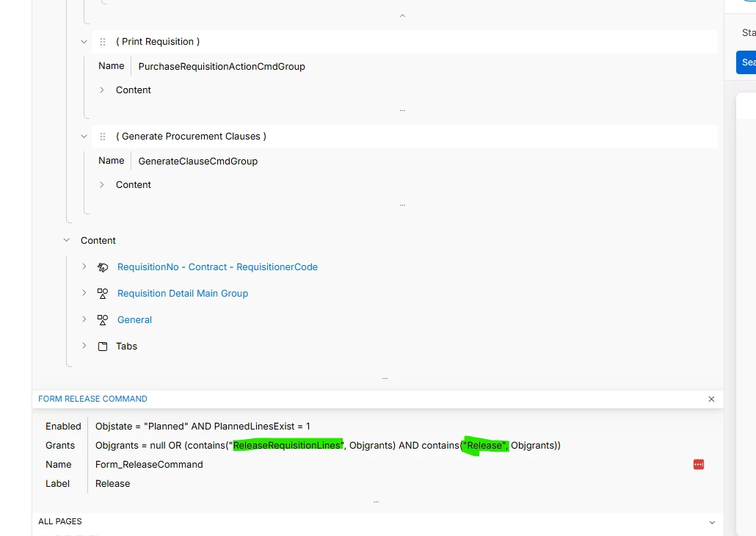Edit the Grants expression value
Image resolution: width=756 pixels, height=536 pixels.
[x=328, y=445]
